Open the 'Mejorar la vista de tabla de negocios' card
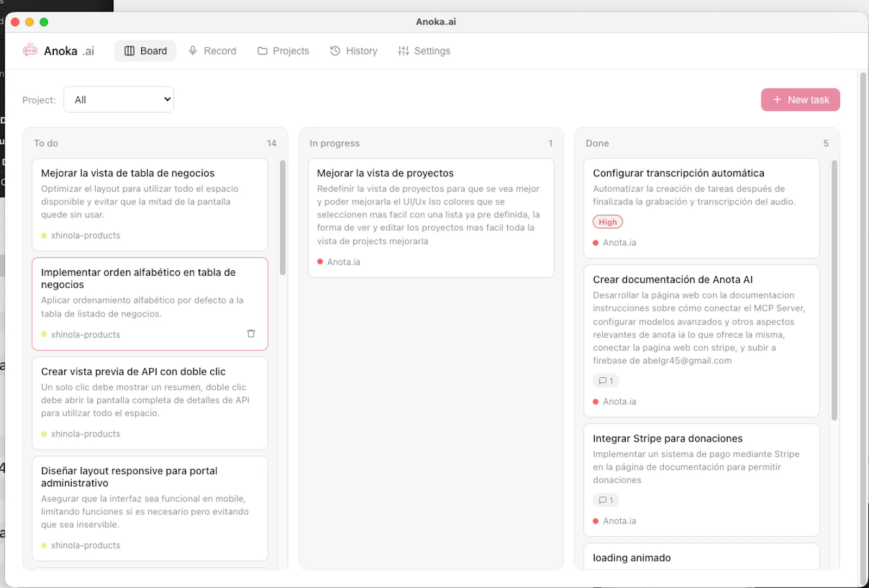The image size is (869, 588). [150, 204]
